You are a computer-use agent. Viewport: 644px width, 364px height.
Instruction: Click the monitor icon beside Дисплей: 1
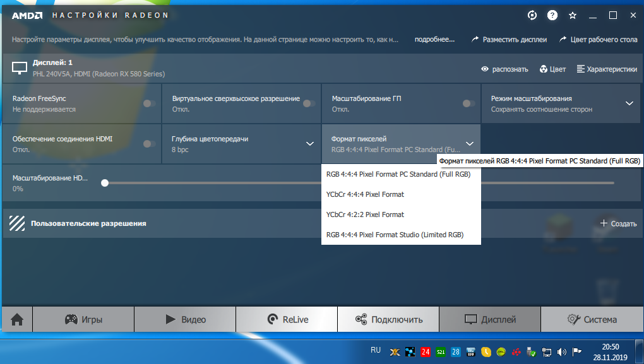20,68
